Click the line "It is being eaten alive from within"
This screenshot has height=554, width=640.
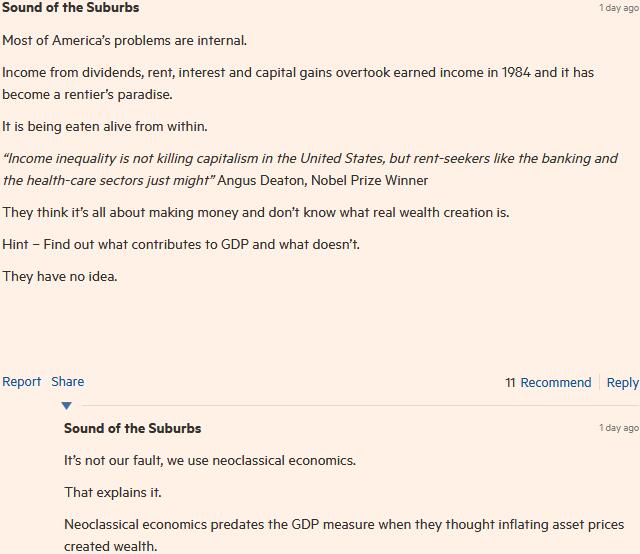pyautogui.click(x=105, y=127)
